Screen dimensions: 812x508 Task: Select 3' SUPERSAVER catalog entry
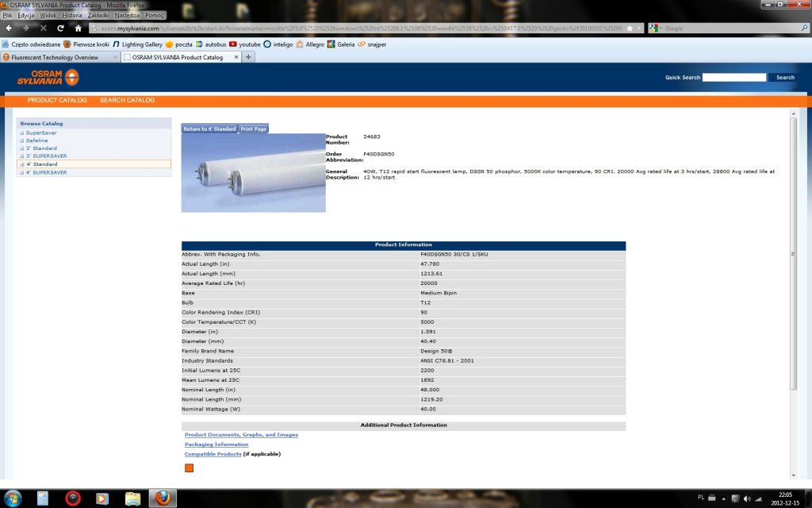click(46, 156)
